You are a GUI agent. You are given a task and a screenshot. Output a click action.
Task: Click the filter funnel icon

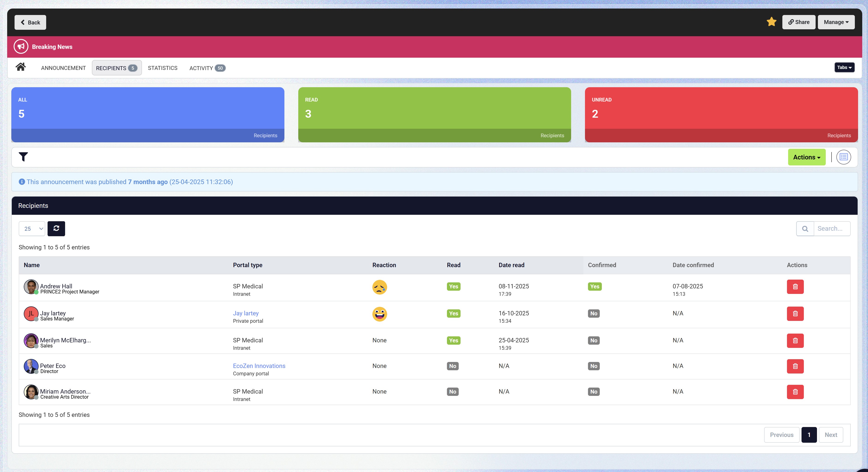[23, 157]
